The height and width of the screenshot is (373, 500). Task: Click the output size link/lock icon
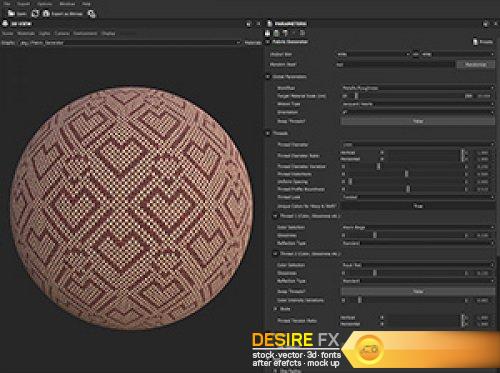pos(416,54)
